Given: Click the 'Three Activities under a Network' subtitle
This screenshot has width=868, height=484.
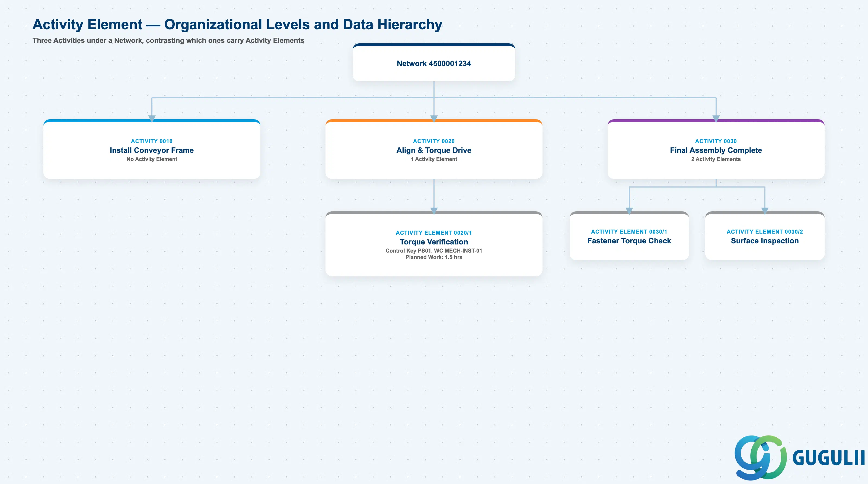Looking at the screenshot, I should point(168,40).
